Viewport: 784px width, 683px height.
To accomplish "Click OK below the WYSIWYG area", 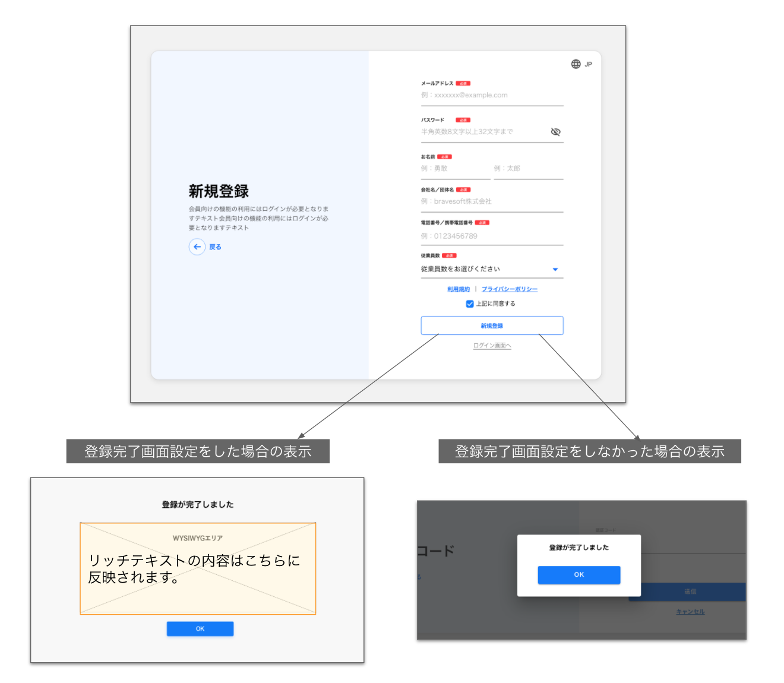I will tap(200, 629).
